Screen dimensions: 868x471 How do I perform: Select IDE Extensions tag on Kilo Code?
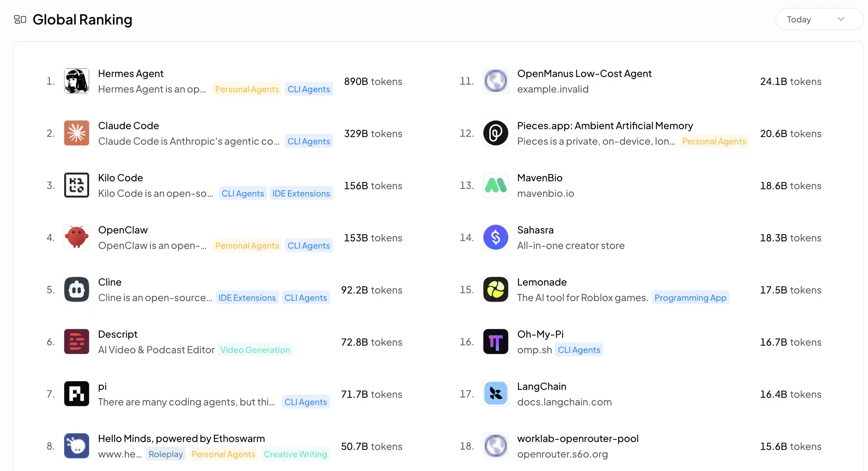301,194
